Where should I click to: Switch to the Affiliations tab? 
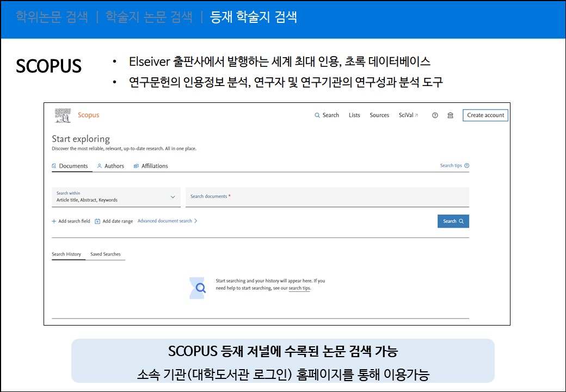[151, 166]
